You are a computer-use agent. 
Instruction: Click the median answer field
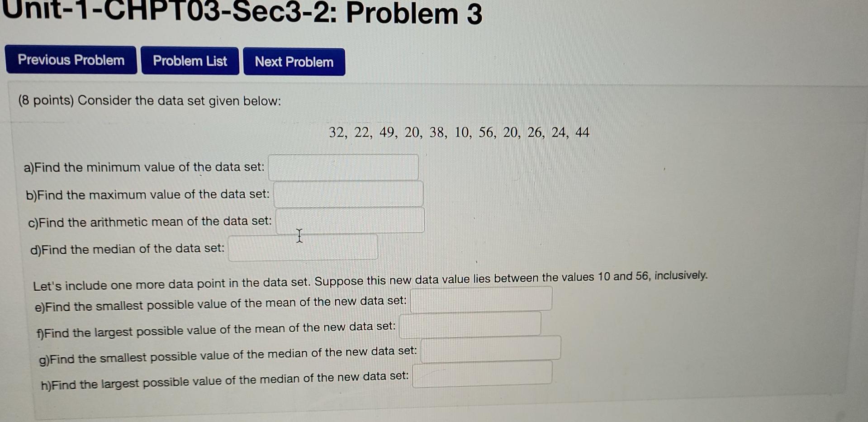(302, 247)
